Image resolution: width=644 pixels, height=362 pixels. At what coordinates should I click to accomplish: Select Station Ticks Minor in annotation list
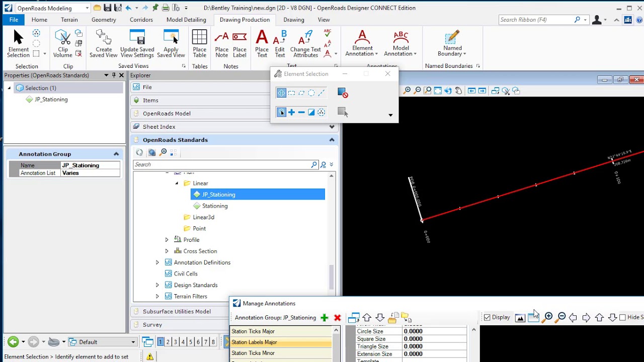pyautogui.click(x=253, y=353)
